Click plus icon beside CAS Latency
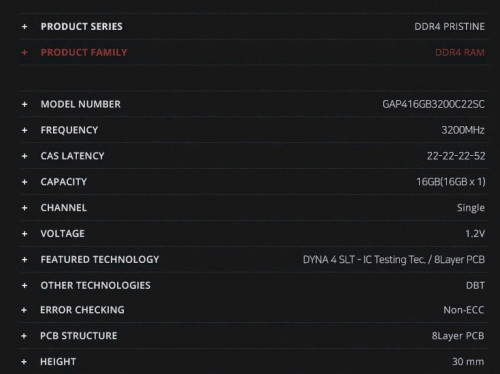The image size is (500, 374). [x=24, y=156]
